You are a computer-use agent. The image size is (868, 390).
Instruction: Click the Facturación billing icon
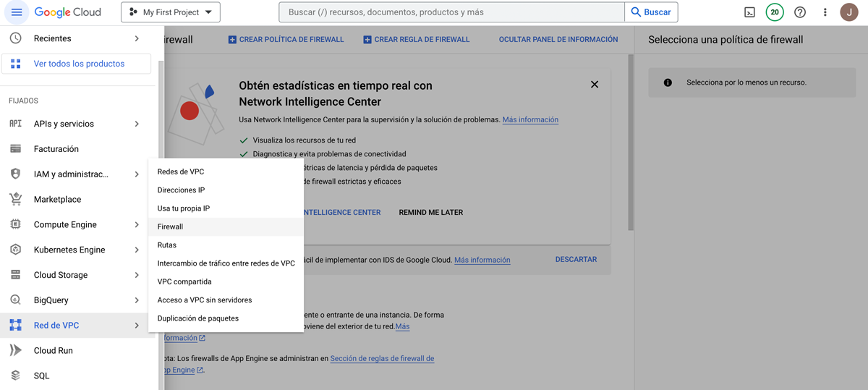(15, 149)
